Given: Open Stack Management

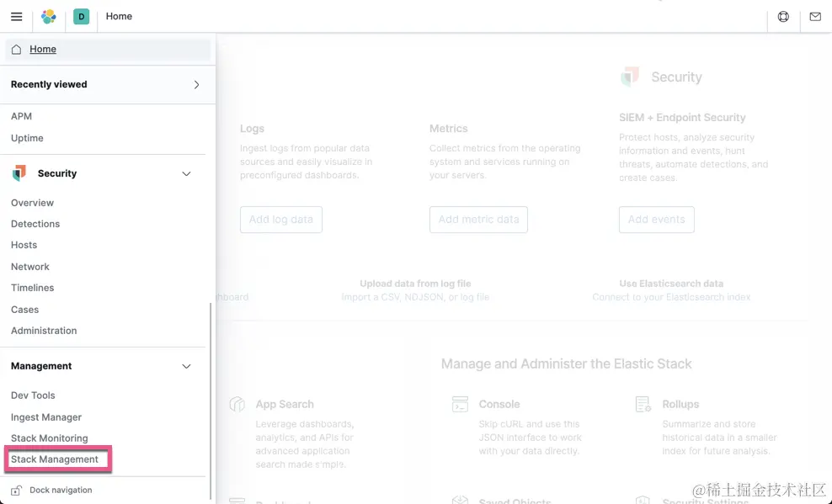Looking at the screenshot, I should coord(55,459).
